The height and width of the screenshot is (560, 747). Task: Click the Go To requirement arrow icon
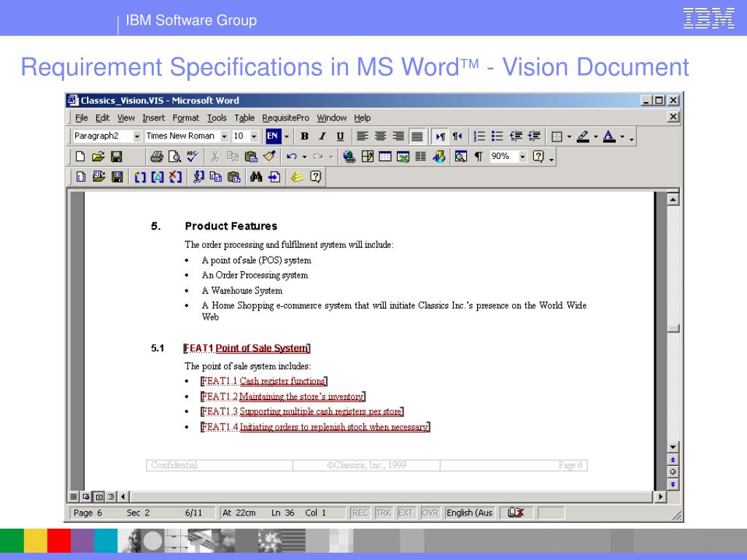tap(274, 177)
